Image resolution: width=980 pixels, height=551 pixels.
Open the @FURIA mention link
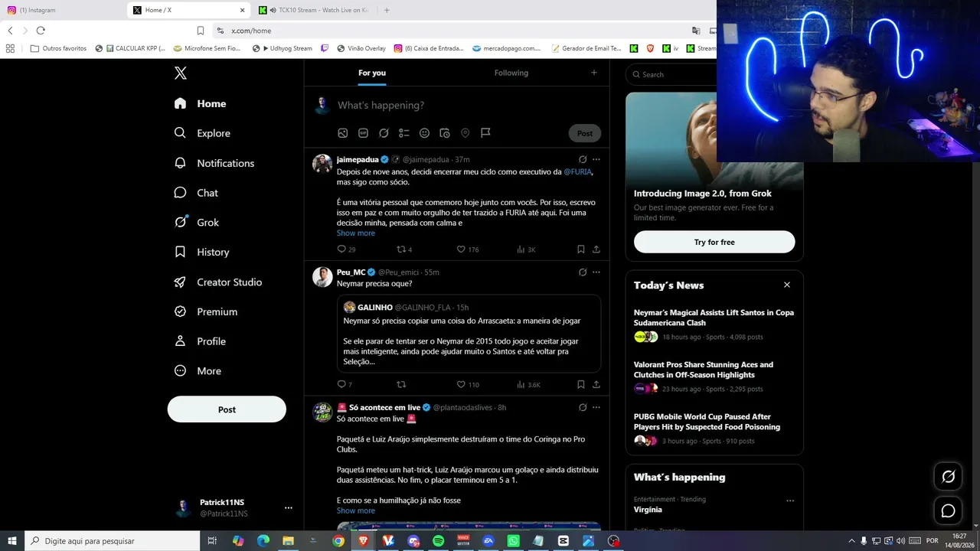click(577, 172)
